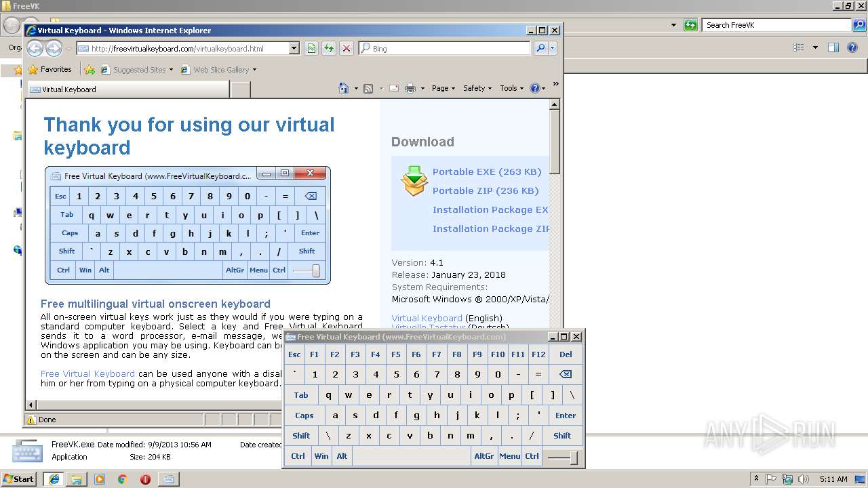Click the Print icon in IE
This screenshot has height=488, width=868.
coord(410,88)
